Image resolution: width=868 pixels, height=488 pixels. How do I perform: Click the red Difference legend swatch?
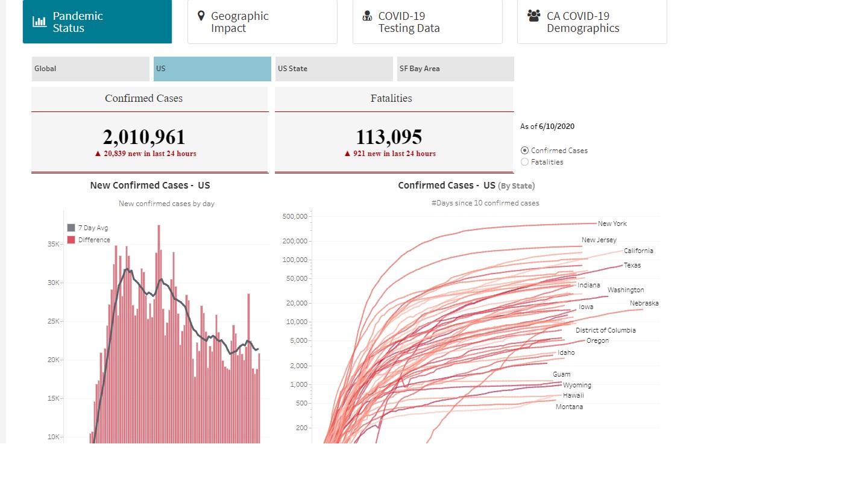(72, 239)
